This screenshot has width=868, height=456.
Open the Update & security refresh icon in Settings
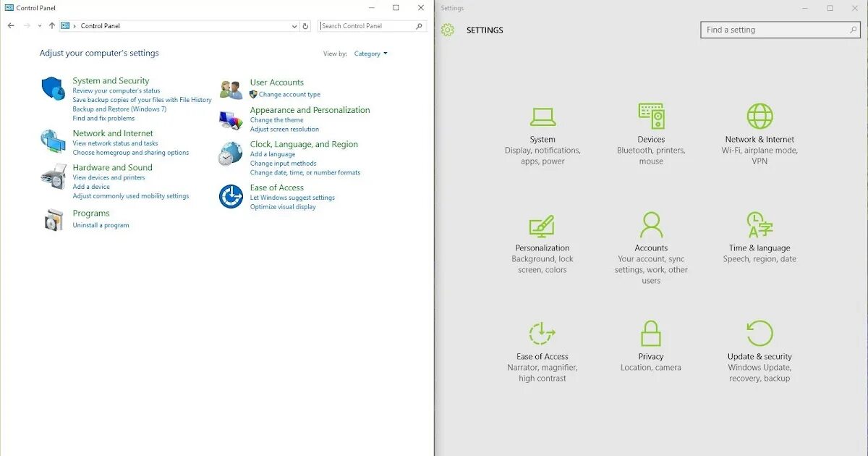(x=759, y=334)
